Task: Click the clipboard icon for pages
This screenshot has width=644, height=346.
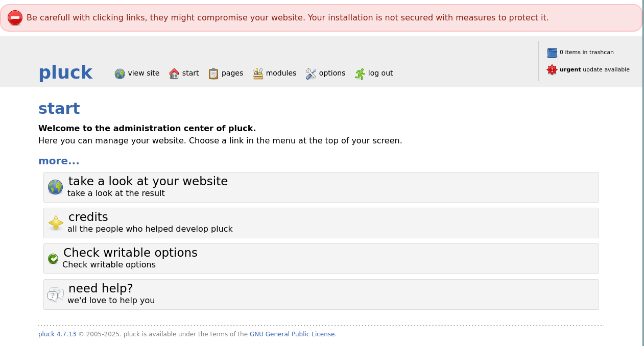Action: (213, 74)
